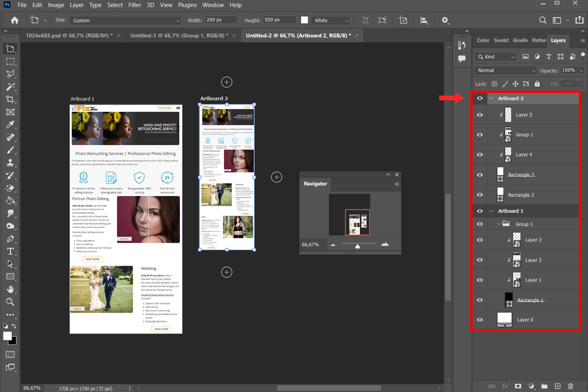Open the Opacity value dropdown arrow
588x392 pixels.
[581, 71]
